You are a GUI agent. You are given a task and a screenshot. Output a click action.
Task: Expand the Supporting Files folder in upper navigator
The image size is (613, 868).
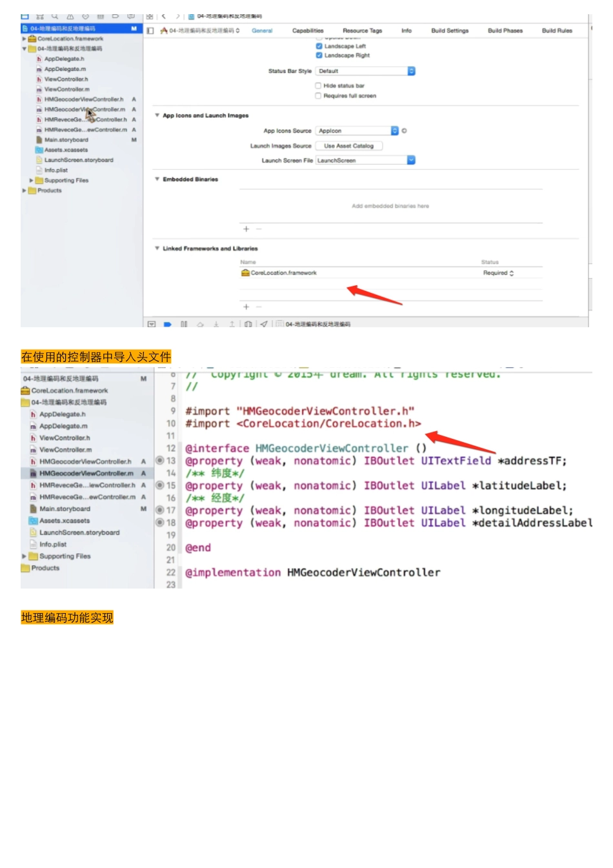coord(31,181)
